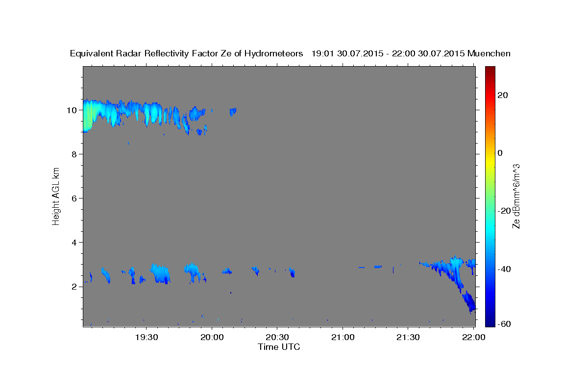Click the height tick label 2
The width and height of the screenshot is (588, 392).
click(x=74, y=287)
